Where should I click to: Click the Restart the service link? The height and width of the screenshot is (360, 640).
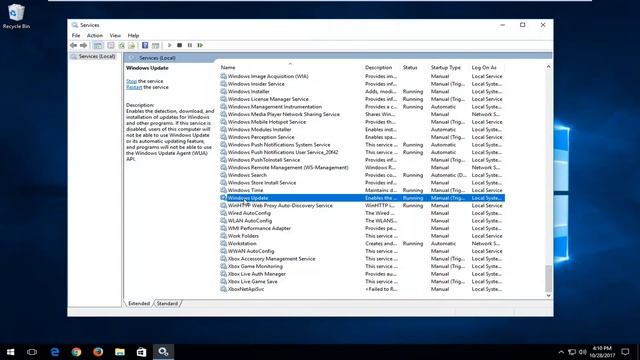pos(134,87)
